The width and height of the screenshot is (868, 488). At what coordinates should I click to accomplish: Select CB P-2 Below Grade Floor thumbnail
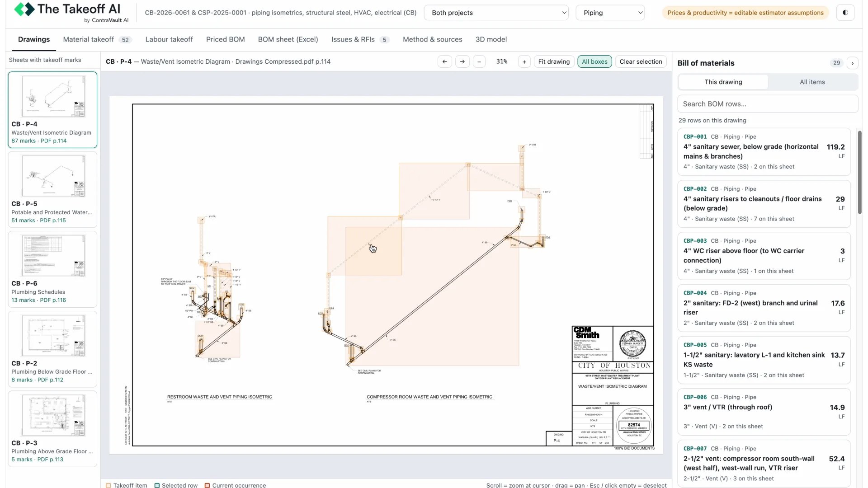point(52,349)
